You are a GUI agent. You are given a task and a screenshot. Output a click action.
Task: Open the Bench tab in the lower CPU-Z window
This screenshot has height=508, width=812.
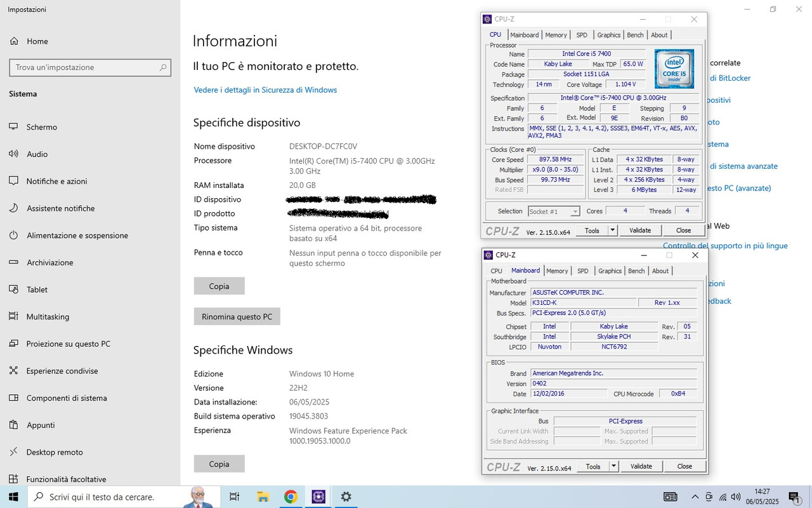point(636,271)
